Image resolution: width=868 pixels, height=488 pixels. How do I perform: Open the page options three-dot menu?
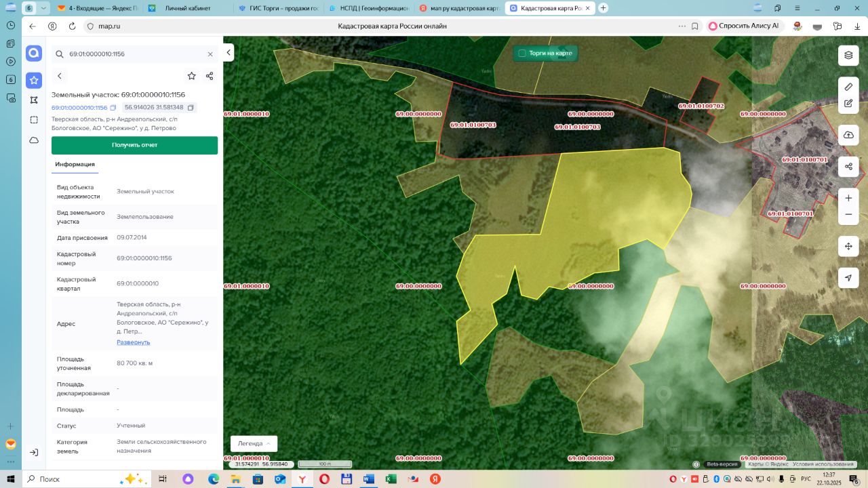[x=682, y=26]
